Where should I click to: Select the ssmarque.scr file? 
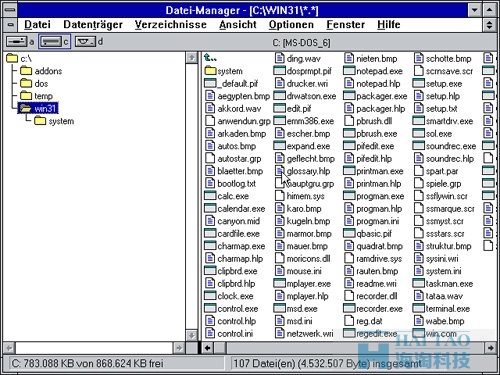pyautogui.click(x=444, y=208)
